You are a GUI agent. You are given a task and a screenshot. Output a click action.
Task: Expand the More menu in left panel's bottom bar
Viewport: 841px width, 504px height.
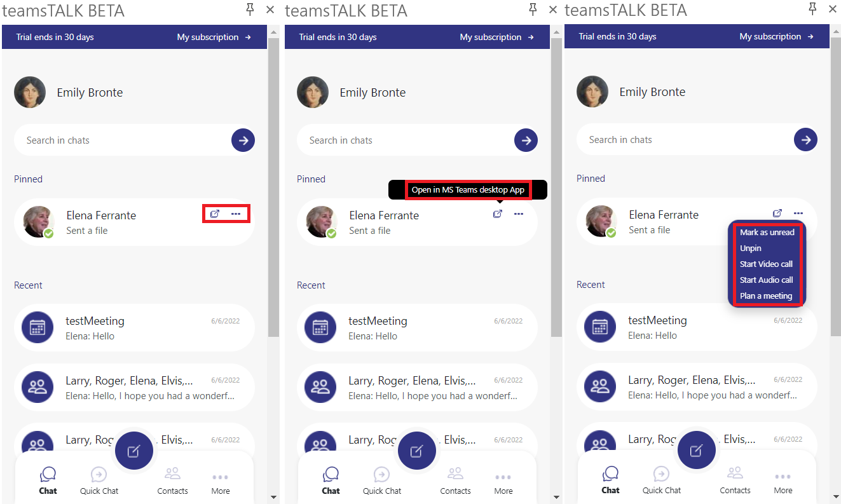tap(221, 482)
